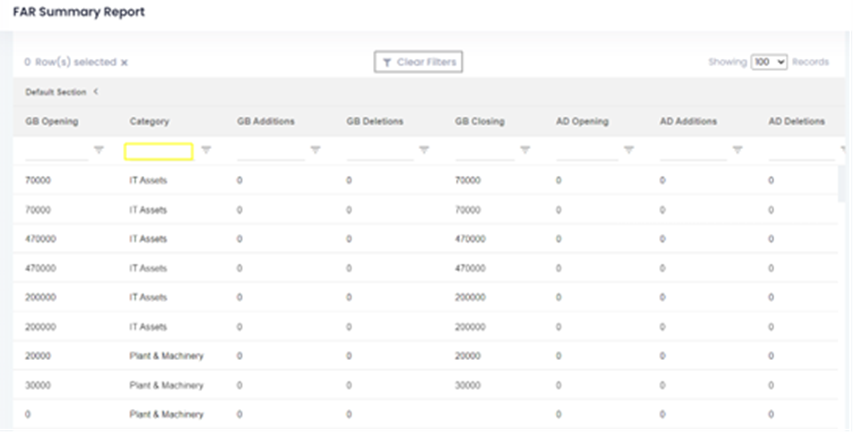
Task: Focus the AD Deletions filter input
Action: pyautogui.click(x=802, y=151)
